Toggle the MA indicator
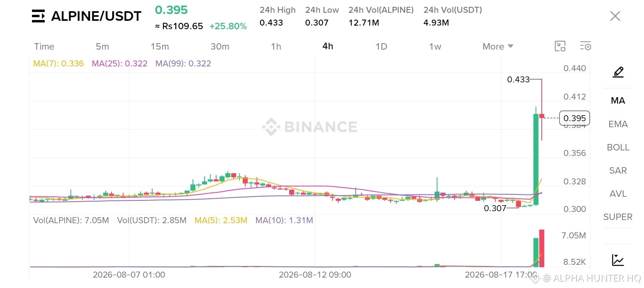 (618, 101)
